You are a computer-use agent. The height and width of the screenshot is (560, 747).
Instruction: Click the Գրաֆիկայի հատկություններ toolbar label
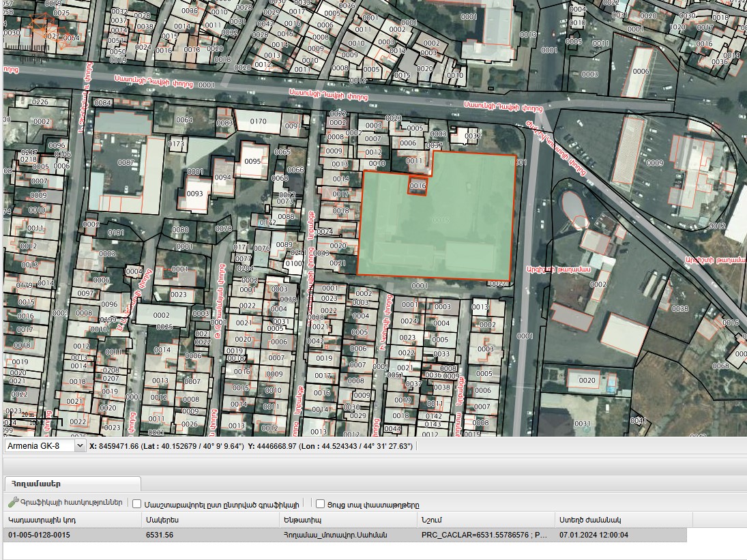[72, 503]
